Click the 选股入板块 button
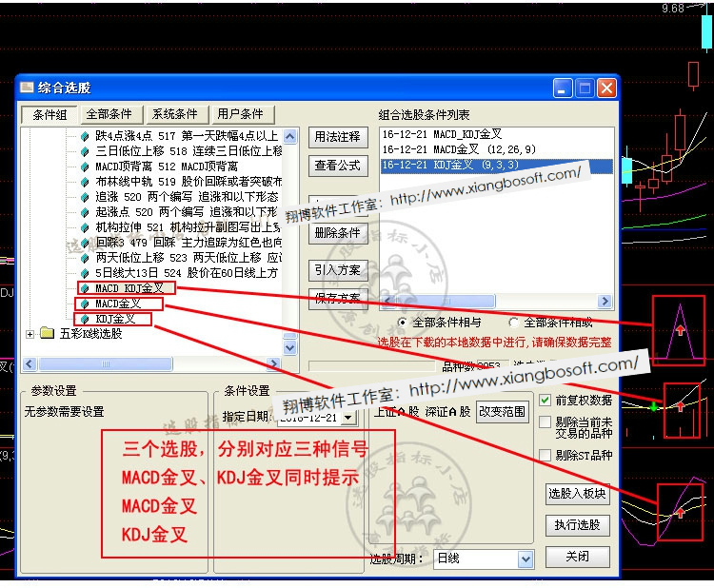714x588 pixels. (x=578, y=494)
